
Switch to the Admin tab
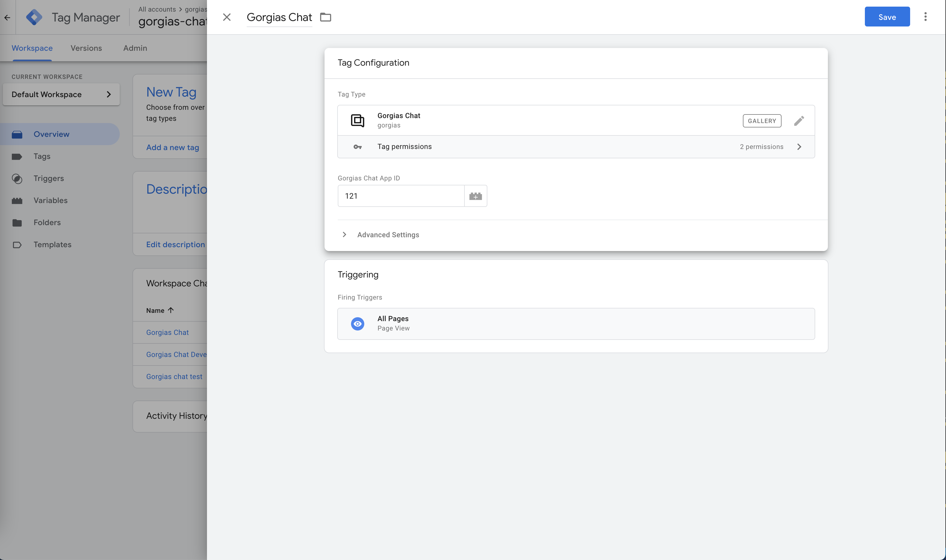pyautogui.click(x=135, y=48)
